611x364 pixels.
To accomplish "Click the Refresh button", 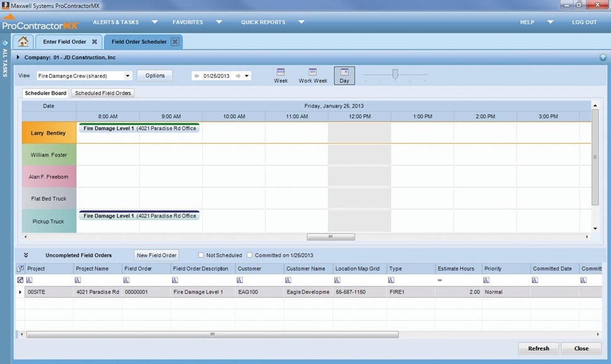I will click(538, 348).
